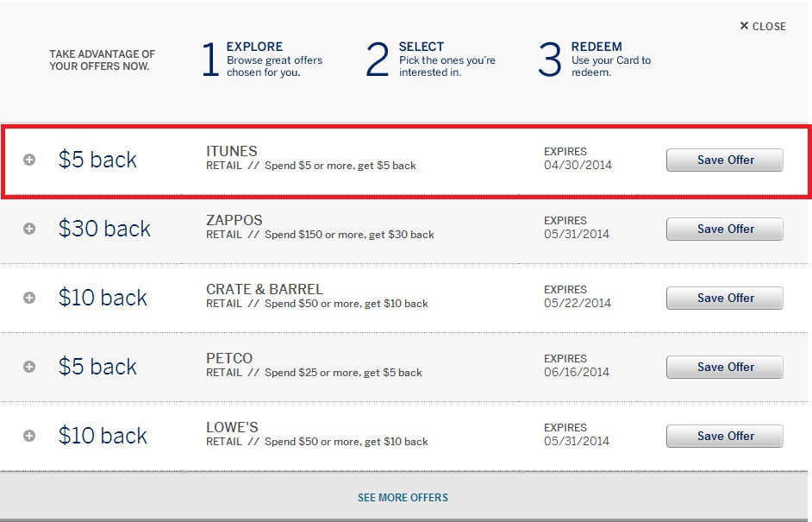Viewport: 812px width, 522px height.
Task: Click the Crate & Barrel $10 back amount
Action: pos(103,298)
